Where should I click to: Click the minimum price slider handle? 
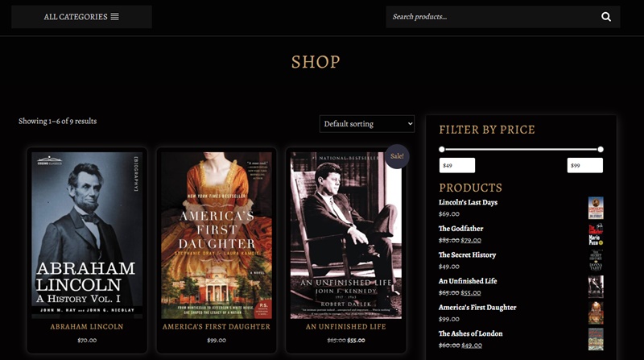(x=441, y=150)
